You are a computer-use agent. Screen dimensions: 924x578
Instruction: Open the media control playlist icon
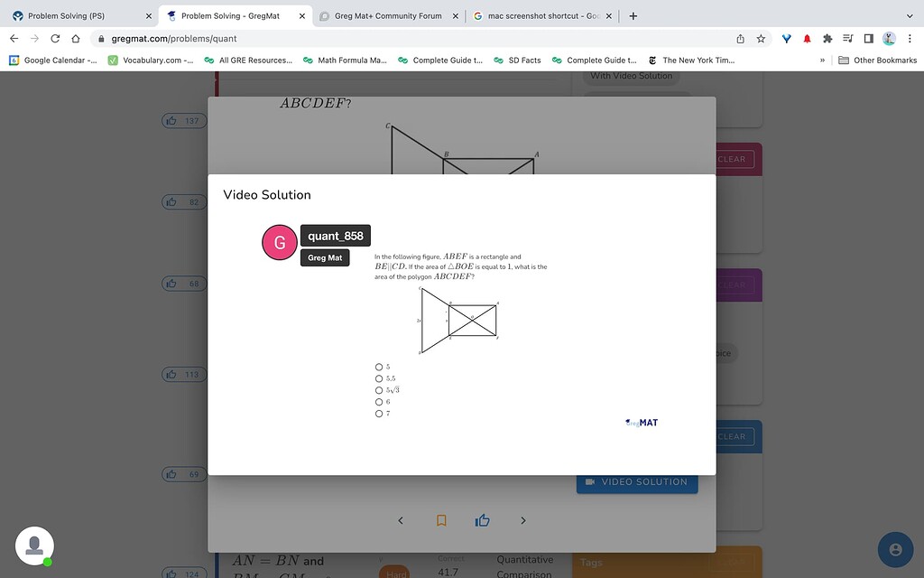click(848, 38)
